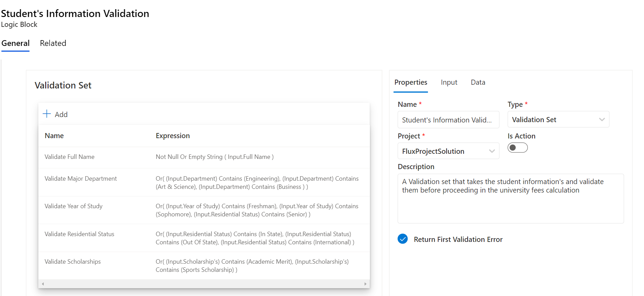Open the Data tab
644x296 pixels.
[x=478, y=82]
